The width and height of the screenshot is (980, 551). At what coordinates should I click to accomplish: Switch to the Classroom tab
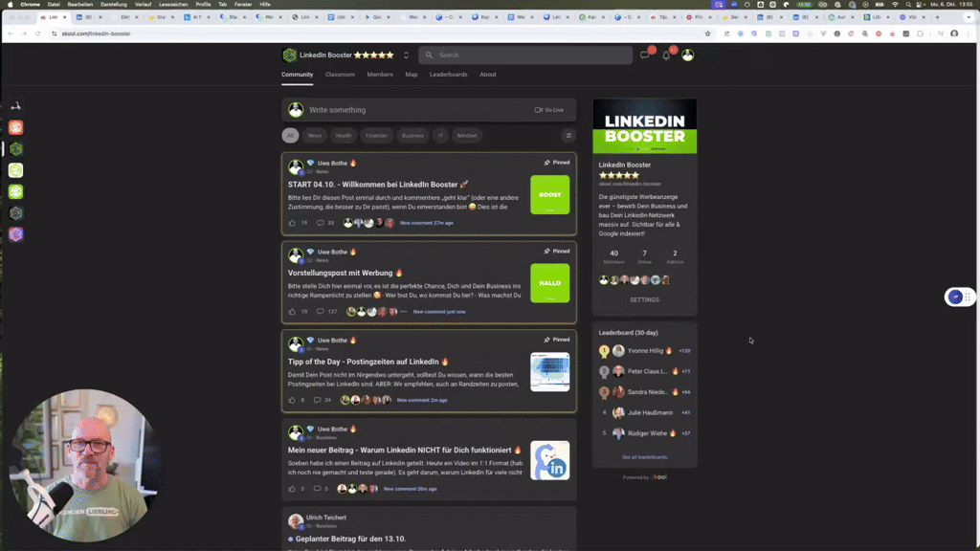[x=340, y=75]
